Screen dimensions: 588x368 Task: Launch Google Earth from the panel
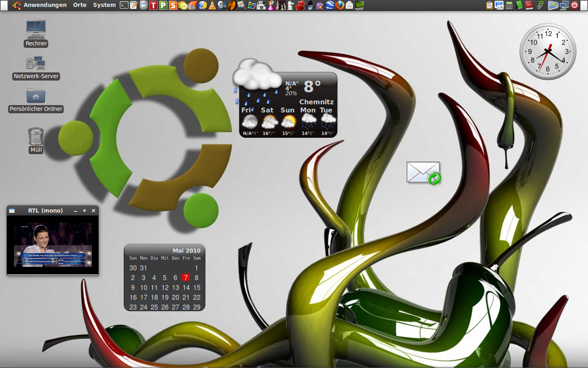[330, 5]
